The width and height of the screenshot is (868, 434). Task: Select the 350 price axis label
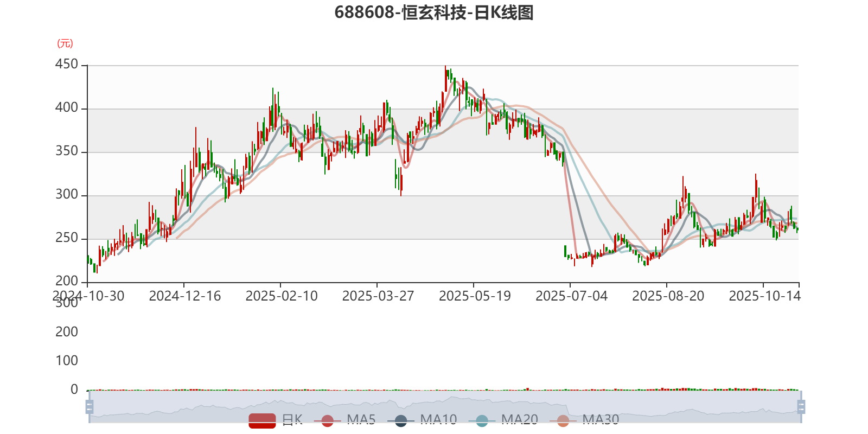[x=67, y=151]
